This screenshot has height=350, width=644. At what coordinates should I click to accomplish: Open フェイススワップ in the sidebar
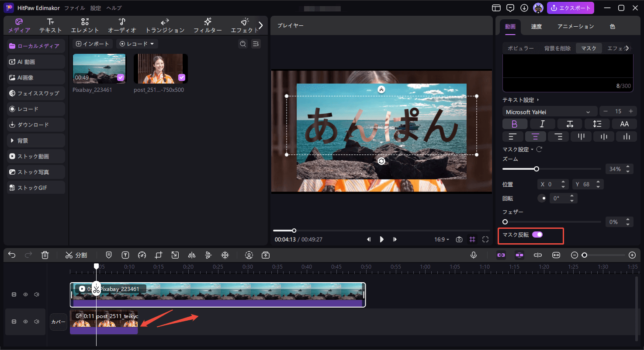(x=36, y=93)
